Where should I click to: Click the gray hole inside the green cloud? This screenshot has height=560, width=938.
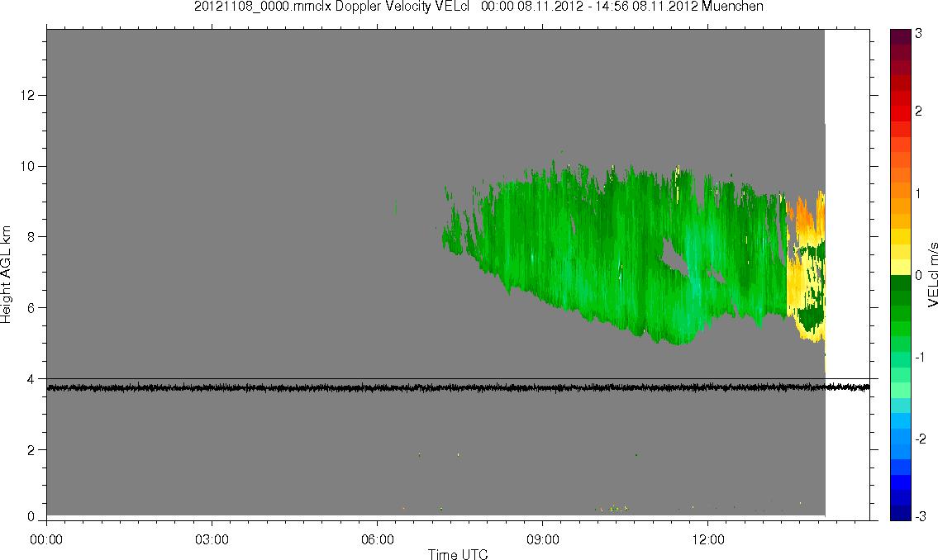[675, 259]
